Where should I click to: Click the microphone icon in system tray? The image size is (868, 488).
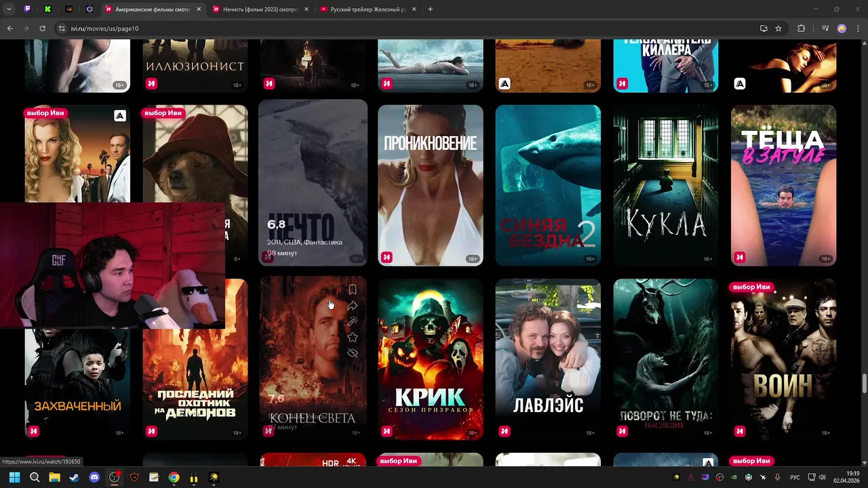pos(777,477)
